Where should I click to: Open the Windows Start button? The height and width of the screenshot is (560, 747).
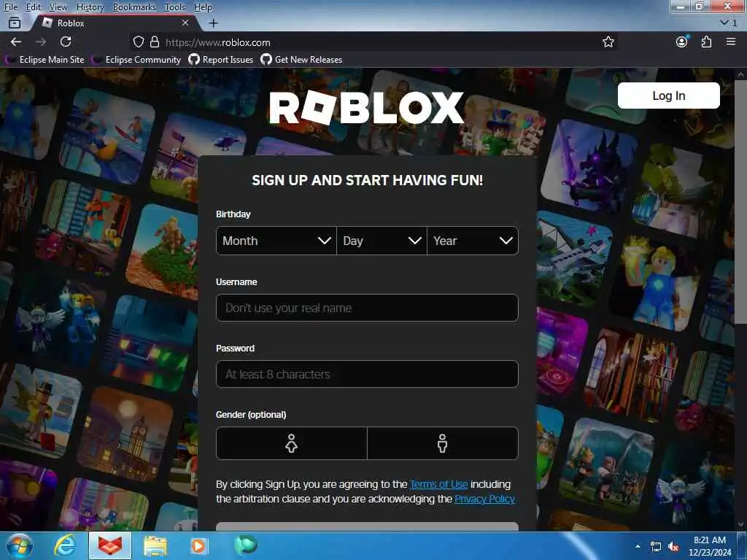[x=19, y=545]
